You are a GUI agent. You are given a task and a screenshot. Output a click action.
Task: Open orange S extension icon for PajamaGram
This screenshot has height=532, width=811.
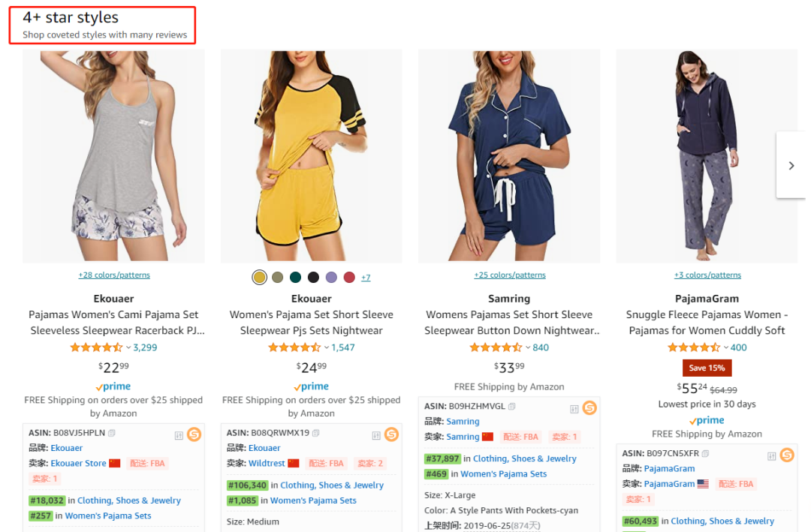click(x=787, y=455)
